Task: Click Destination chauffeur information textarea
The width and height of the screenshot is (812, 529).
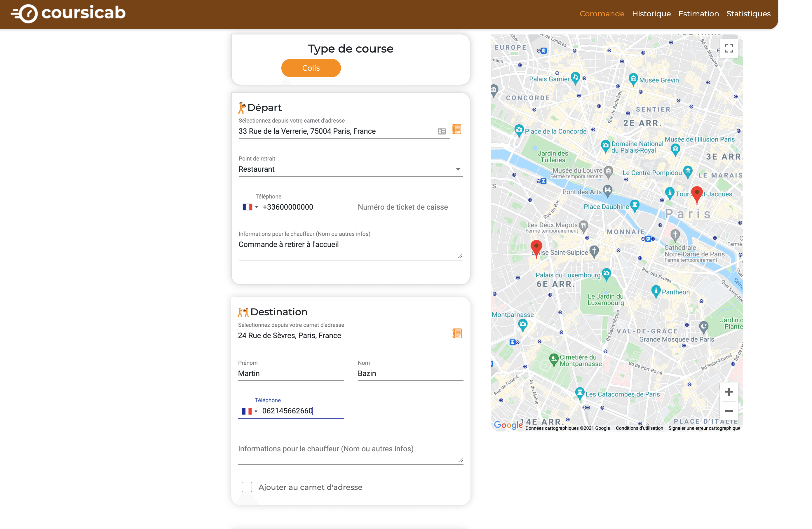Action: coord(350,453)
